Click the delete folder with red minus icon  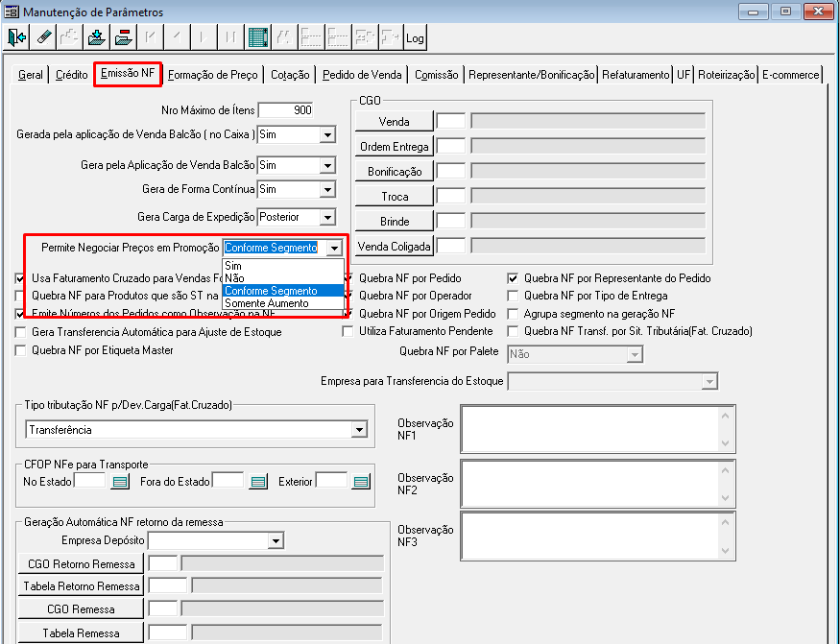click(x=124, y=37)
